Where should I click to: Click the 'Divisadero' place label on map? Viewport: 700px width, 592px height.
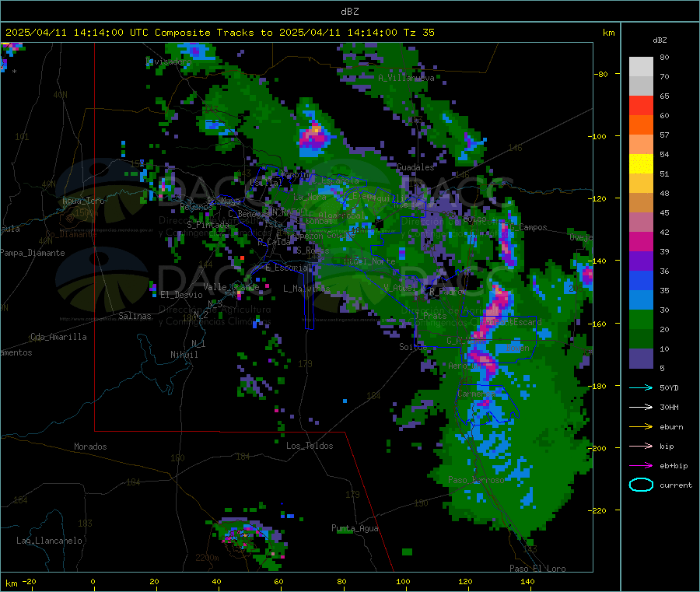point(168,61)
